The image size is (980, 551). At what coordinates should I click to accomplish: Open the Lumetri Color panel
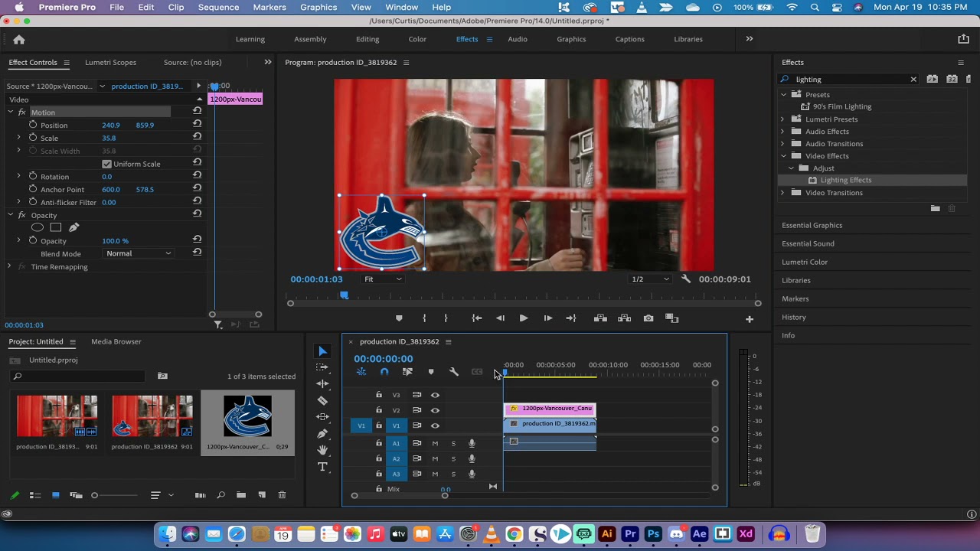click(805, 262)
